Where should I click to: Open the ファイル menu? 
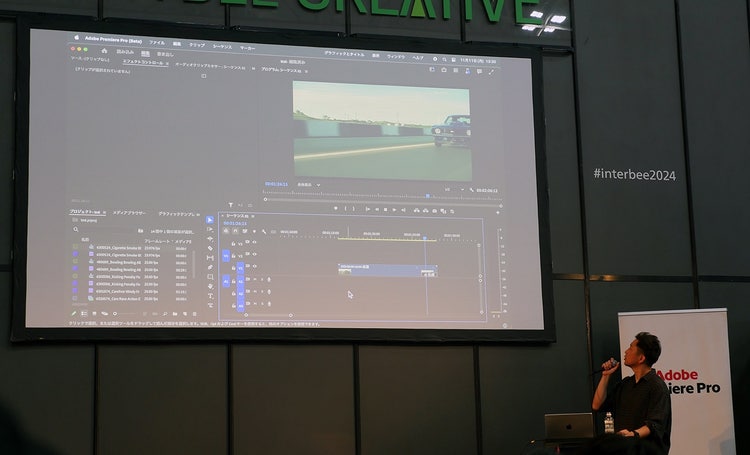(x=157, y=43)
